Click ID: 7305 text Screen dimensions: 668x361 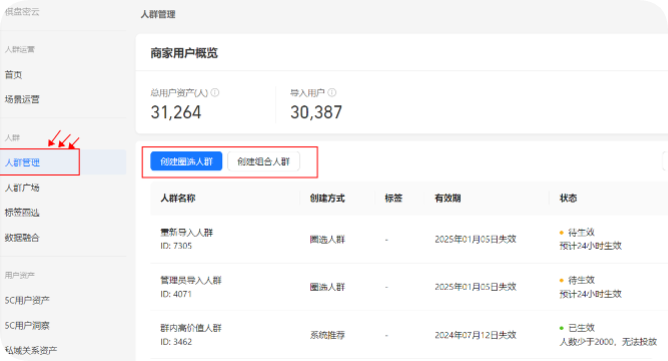pos(176,246)
